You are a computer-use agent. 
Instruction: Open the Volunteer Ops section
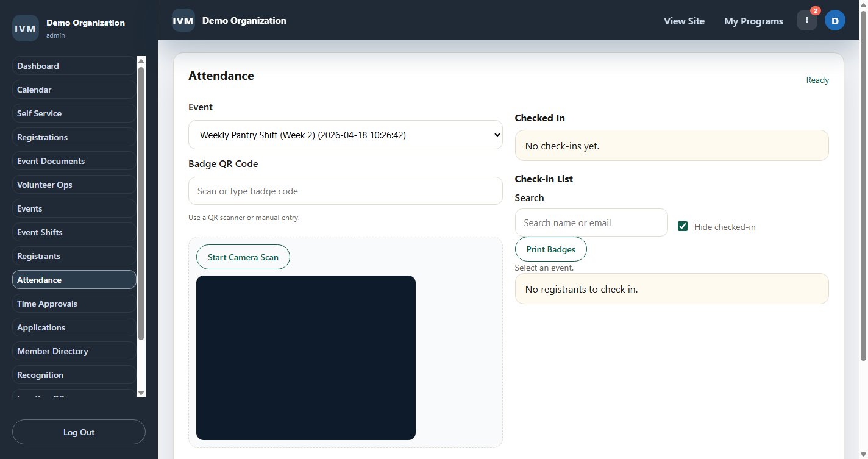point(44,185)
